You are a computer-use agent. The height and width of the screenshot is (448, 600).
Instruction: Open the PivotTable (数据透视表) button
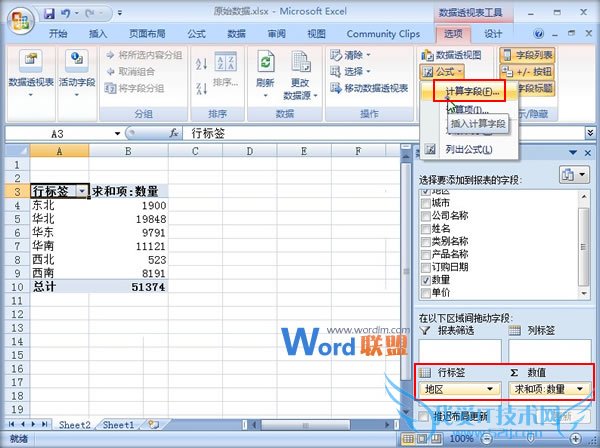coord(31,73)
